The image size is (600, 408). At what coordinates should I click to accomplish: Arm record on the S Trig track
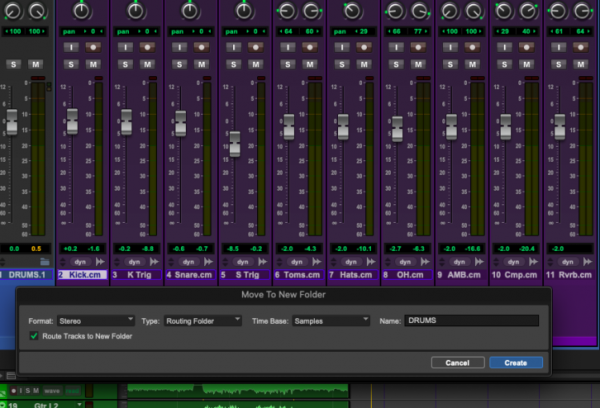256,47
